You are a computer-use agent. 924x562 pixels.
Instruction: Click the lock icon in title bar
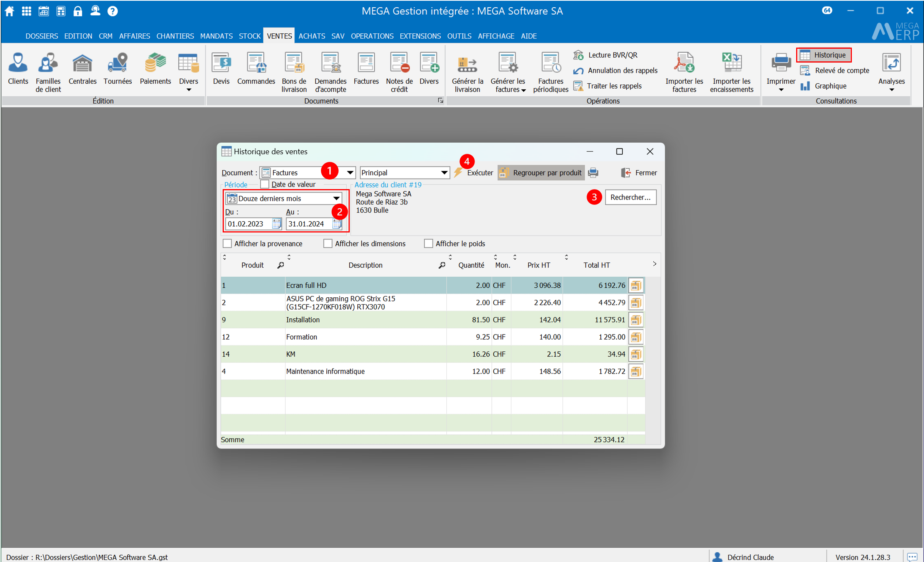click(x=78, y=11)
